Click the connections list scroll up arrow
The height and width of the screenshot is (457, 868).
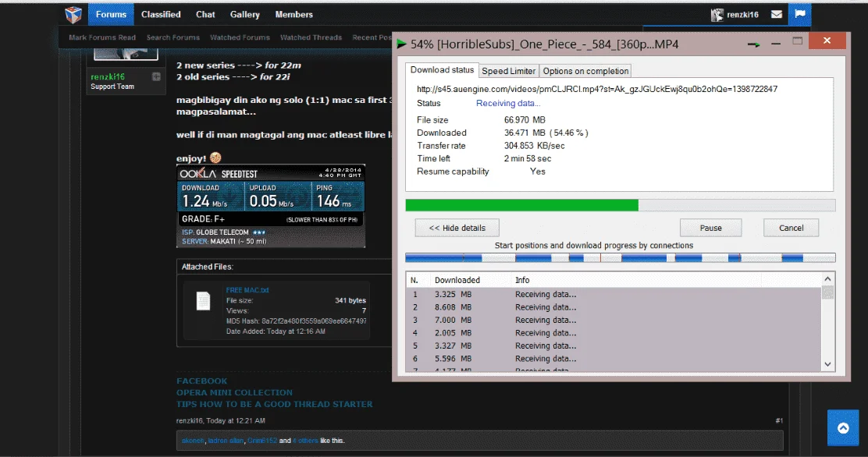click(x=827, y=279)
